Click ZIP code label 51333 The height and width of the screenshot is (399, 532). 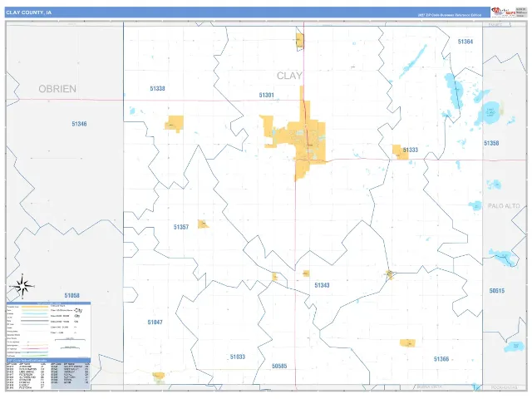click(411, 150)
